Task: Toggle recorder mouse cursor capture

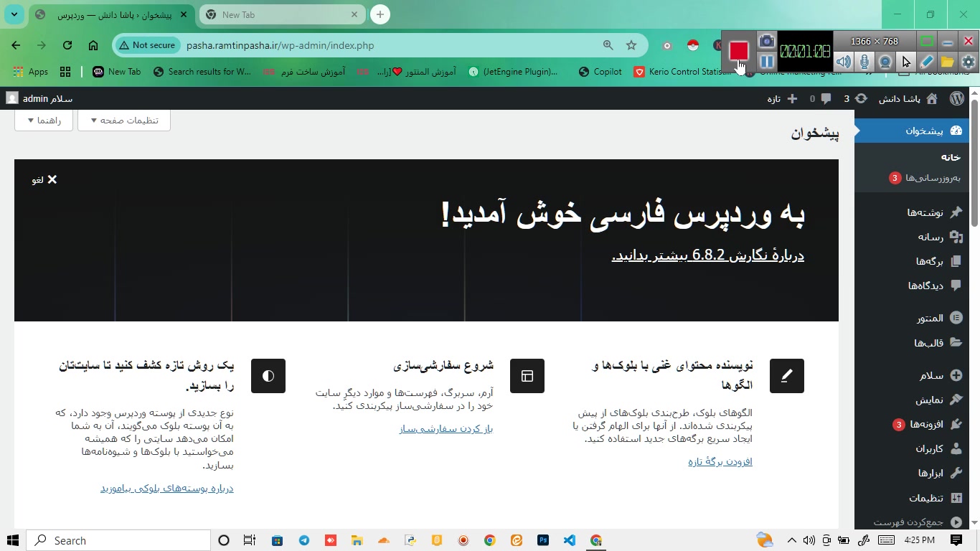Action: pos(906,62)
